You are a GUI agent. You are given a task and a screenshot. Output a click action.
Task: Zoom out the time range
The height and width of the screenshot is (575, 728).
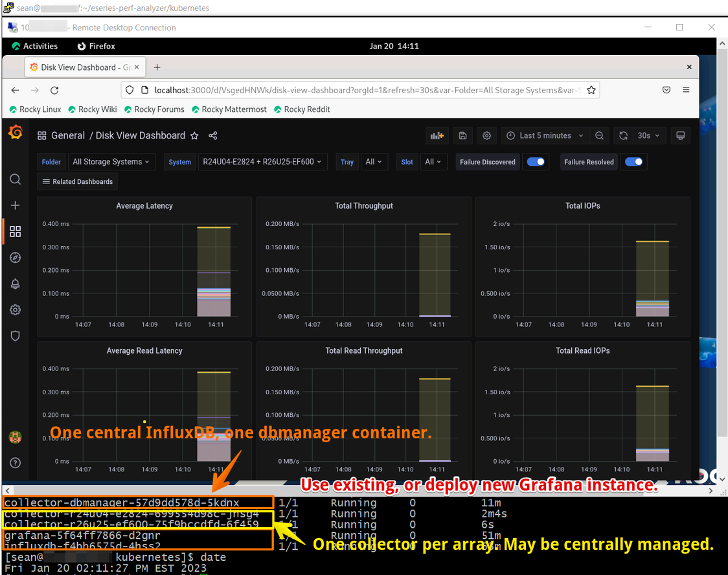(599, 135)
